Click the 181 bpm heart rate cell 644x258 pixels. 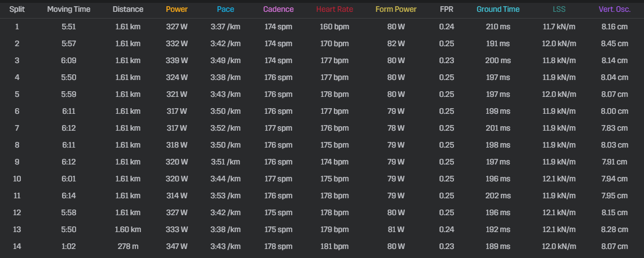point(334,247)
